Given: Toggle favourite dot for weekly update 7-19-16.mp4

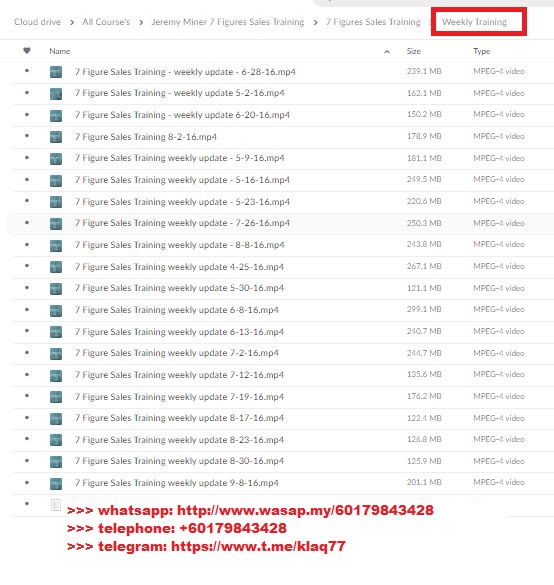Looking at the screenshot, I should 27,395.
